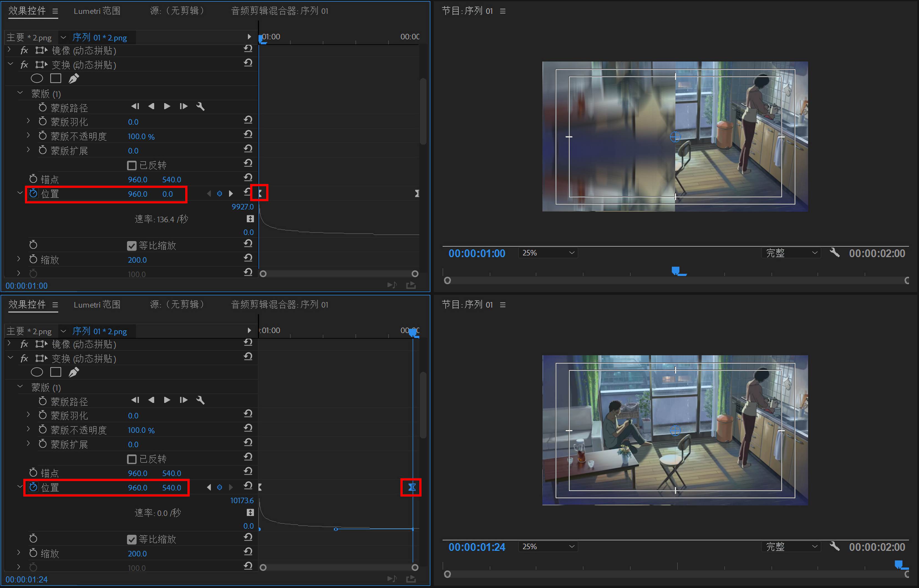This screenshot has width=919, height=588.
Task: Add or remove 位置 keyframe in top panel
Action: pos(220,194)
